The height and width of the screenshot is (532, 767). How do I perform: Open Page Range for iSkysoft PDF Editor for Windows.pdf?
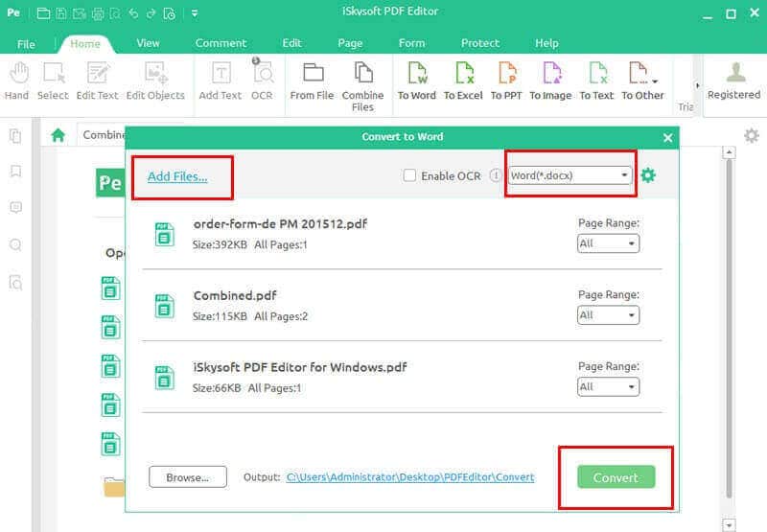click(608, 386)
